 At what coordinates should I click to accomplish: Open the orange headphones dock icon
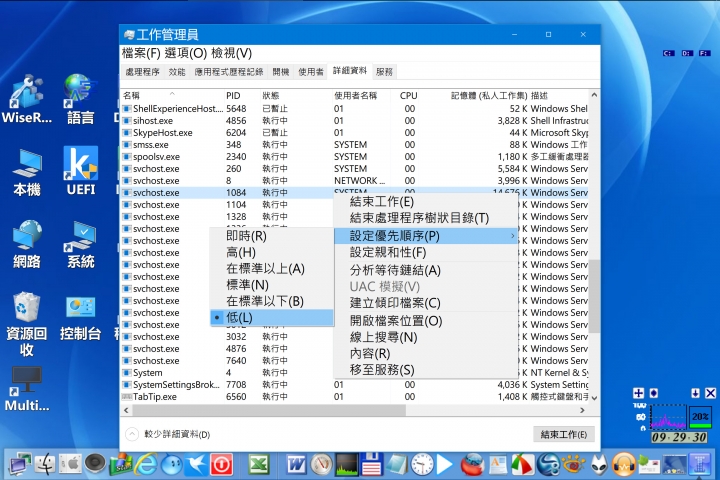point(624,465)
